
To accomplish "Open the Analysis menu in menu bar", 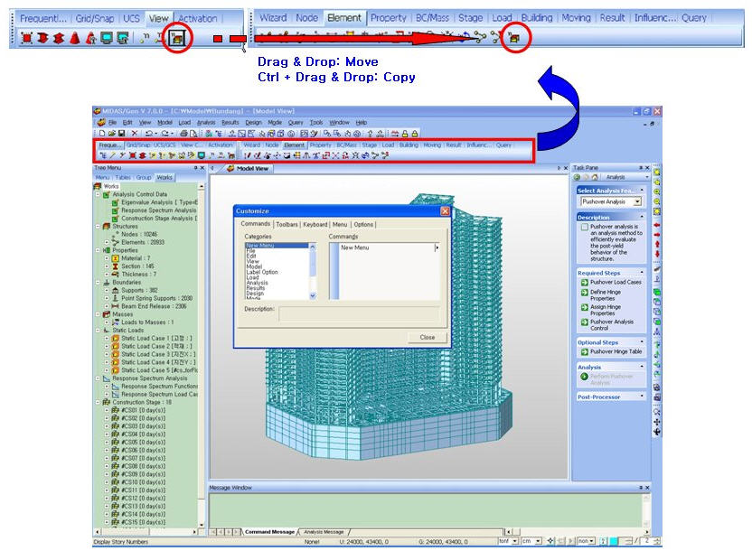I will click(x=205, y=122).
